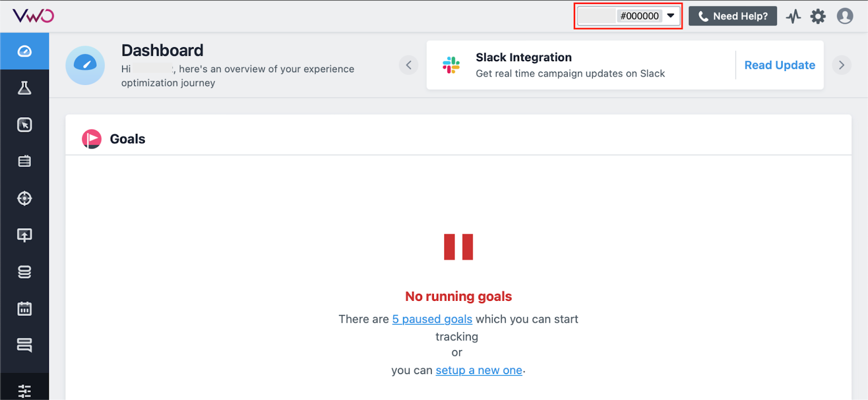Click the Need Help? button
Viewport: 868px width, 400px height.
point(733,16)
